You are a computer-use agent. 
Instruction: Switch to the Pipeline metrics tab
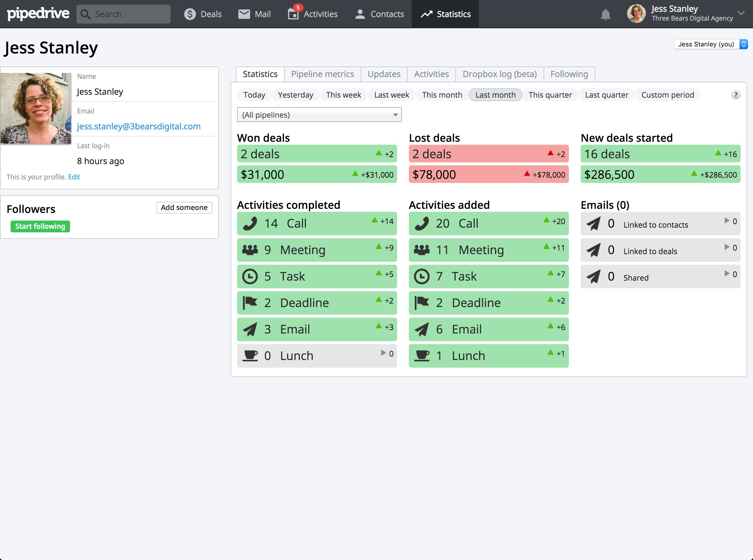pos(322,74)
